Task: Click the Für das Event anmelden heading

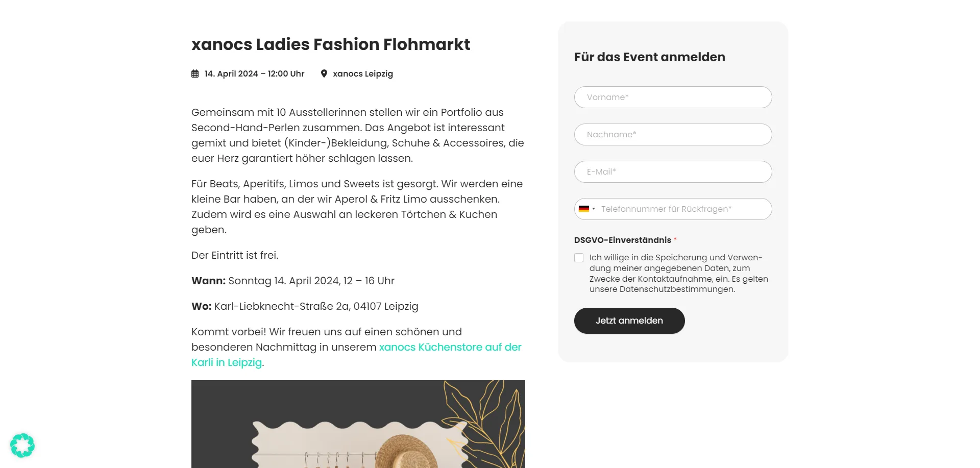Action: tap(649, 57)
